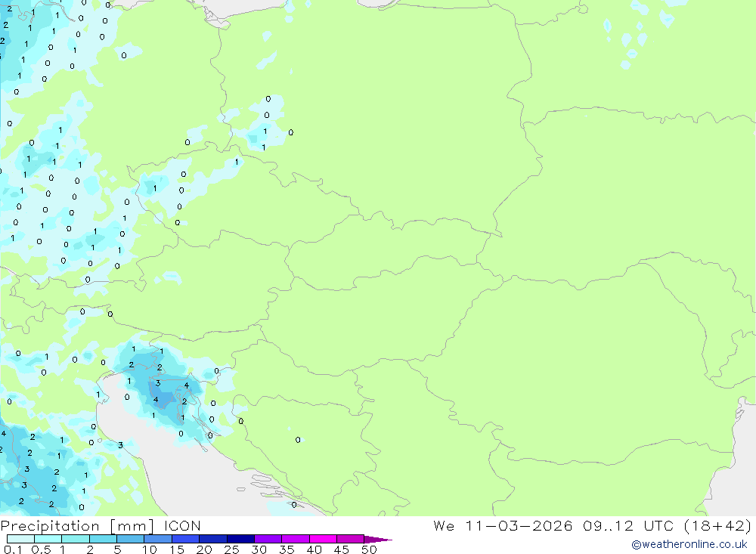The height and width of the screenshot is (554, 756).
Task: Click the legend label '35'
Action: point(287,549)
